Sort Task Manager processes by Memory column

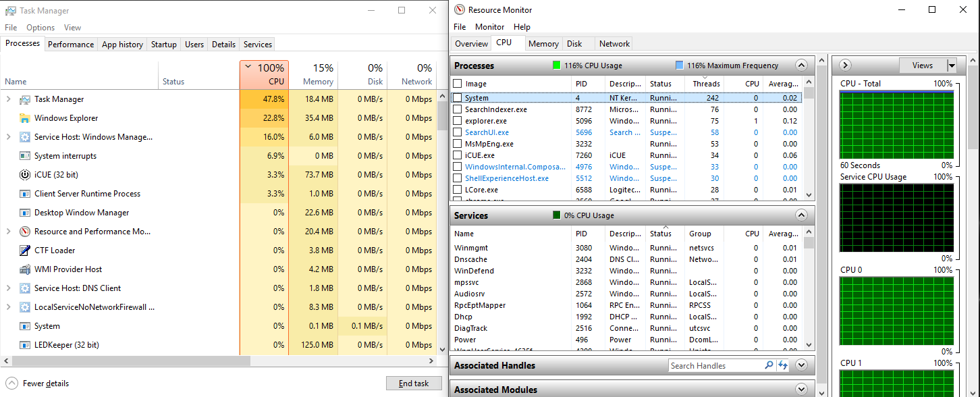coord(313,75)
